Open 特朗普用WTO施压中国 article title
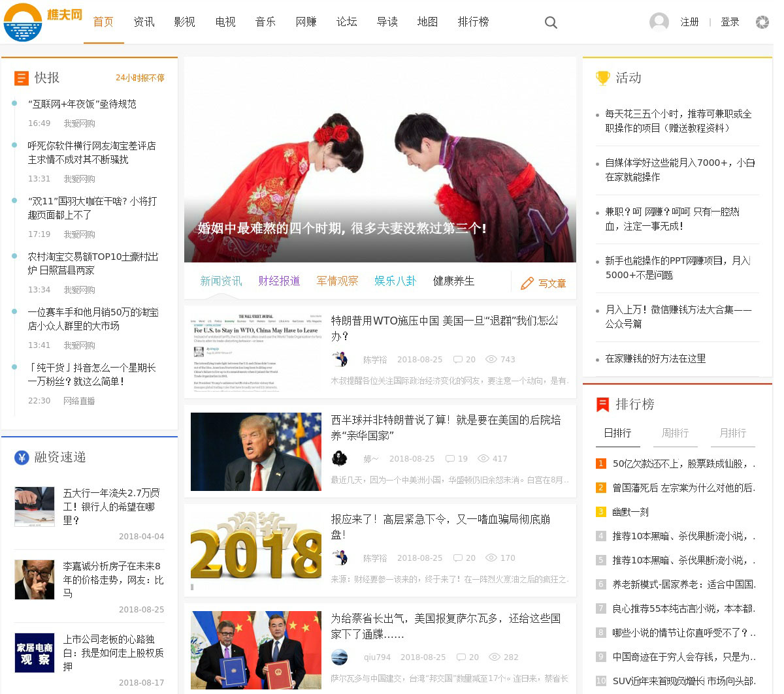This screenshot has height=694, width=784. [444, 328]
